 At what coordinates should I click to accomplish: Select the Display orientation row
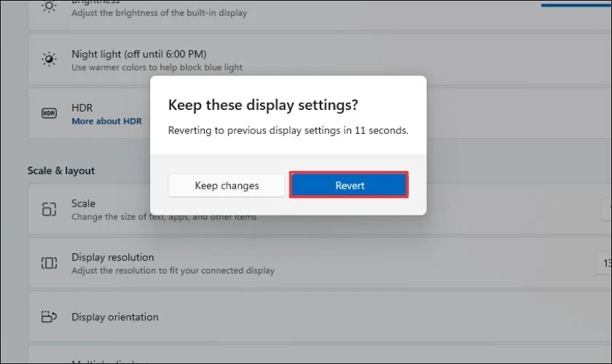click(x=291, y=317)
